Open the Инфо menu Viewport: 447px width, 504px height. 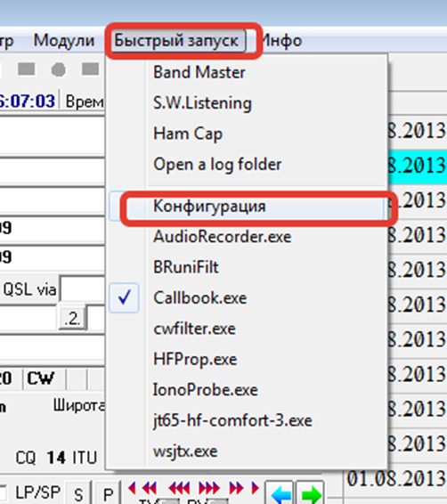coord(282,41)
